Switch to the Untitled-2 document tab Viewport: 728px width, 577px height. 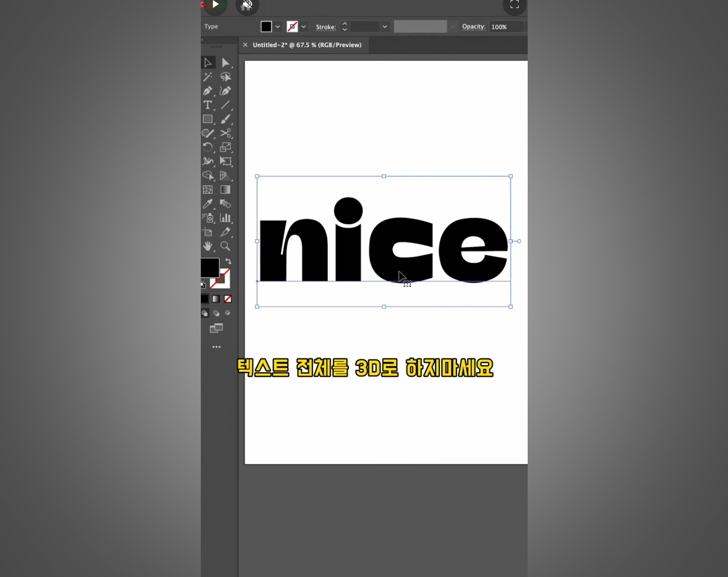tap(307, 45)
